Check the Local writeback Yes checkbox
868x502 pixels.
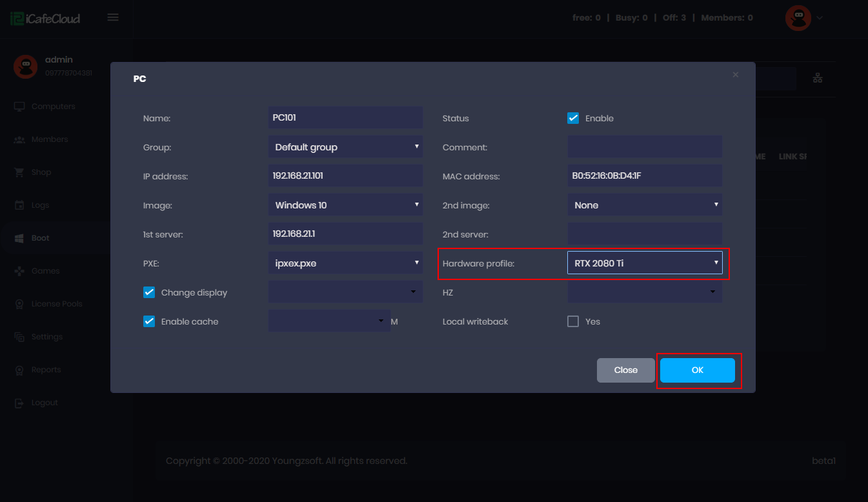click(x=572, y=321)
